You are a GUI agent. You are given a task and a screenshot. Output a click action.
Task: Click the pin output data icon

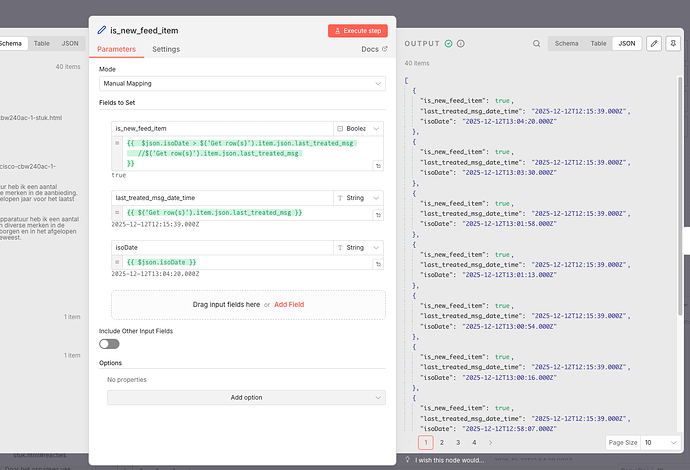click(x=675, y=44)
